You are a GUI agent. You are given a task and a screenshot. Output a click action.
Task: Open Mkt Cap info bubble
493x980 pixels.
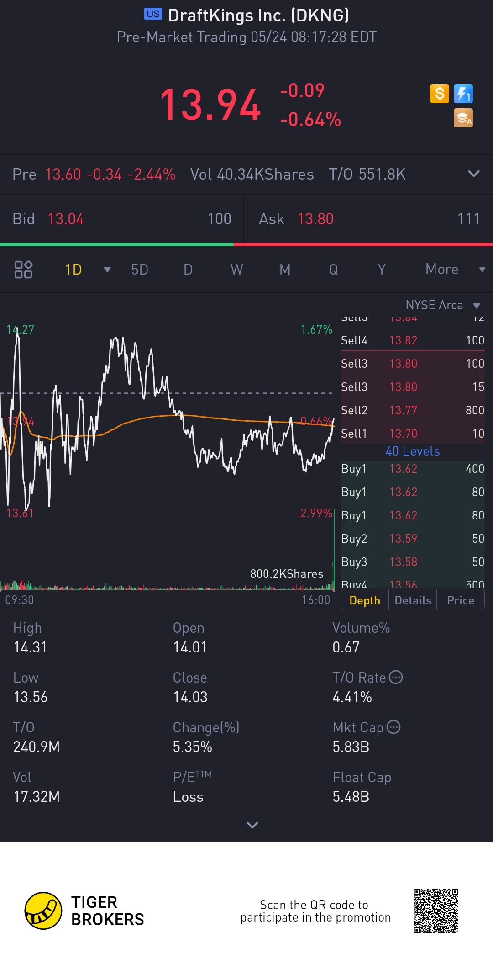(393, 727)
